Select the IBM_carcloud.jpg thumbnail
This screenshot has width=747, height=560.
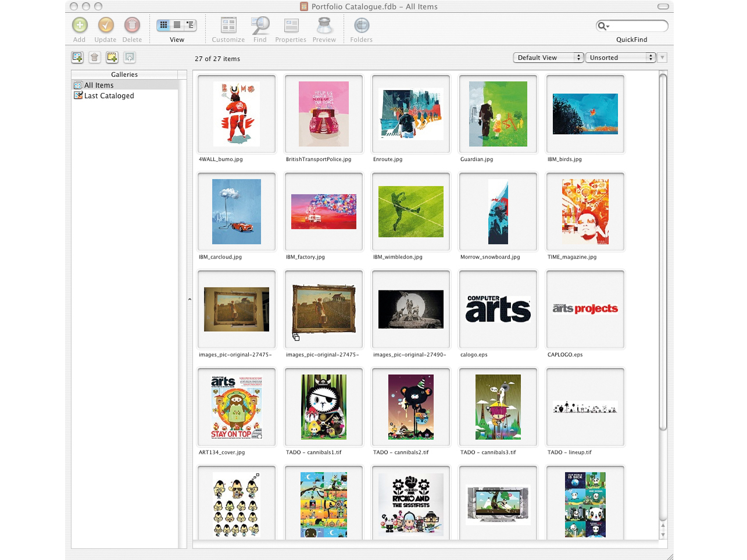coord(237,211)
